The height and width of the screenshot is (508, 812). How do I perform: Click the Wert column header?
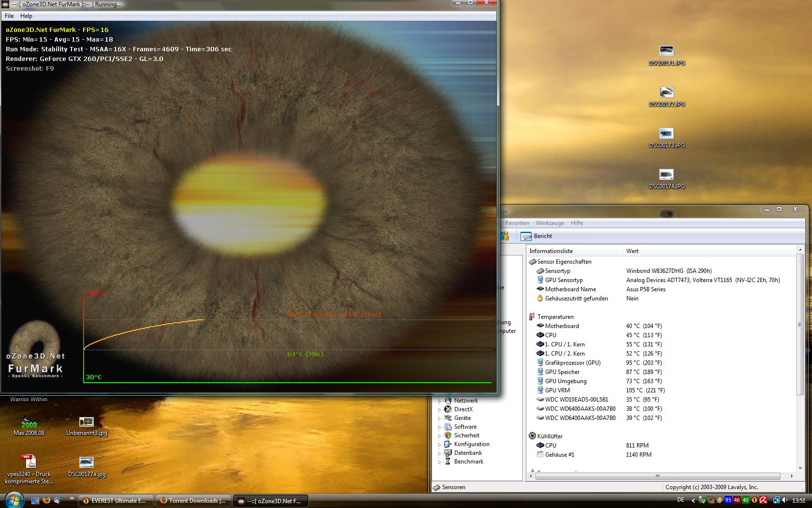pos(709,251)
